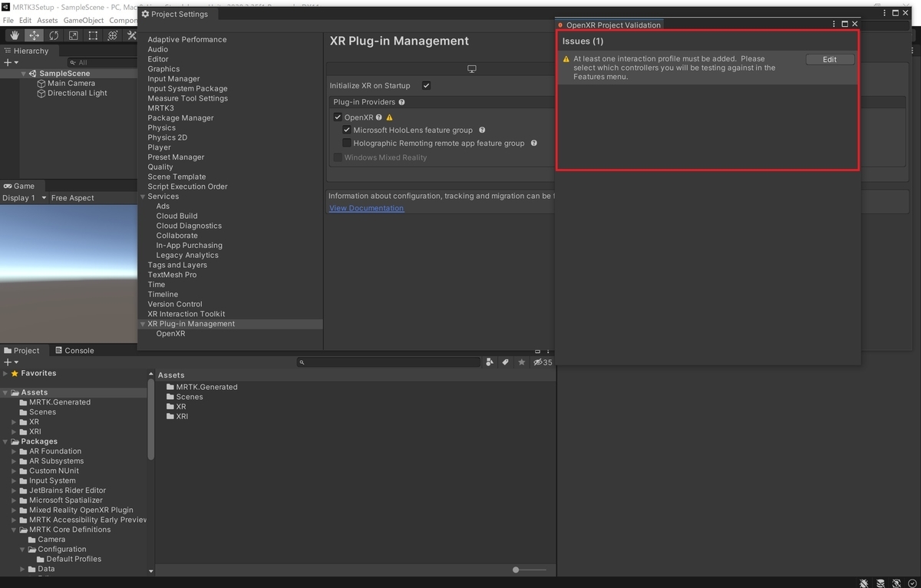921x588 pixels.
Task: Open OpenXR Project Validation window options menu
Action: (834, 24)
